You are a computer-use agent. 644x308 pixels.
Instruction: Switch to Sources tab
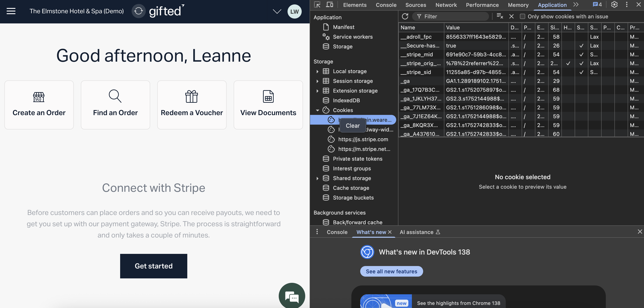(415, 5)
